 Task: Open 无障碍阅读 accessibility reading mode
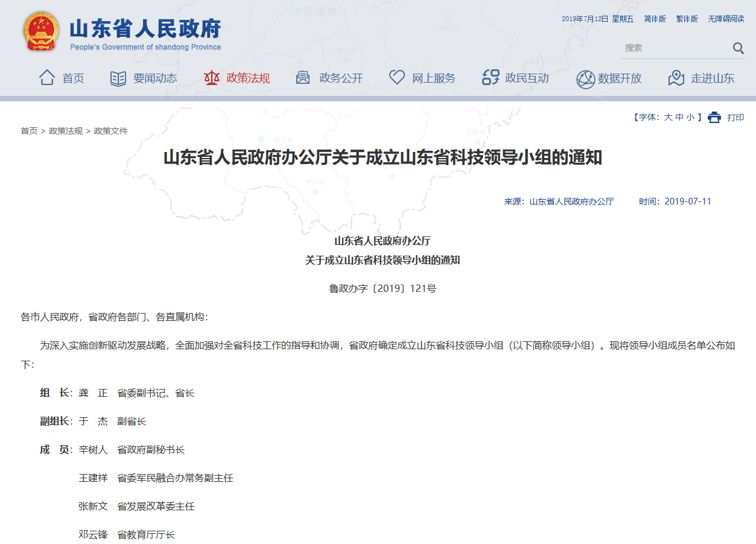[x=726, y=19]
